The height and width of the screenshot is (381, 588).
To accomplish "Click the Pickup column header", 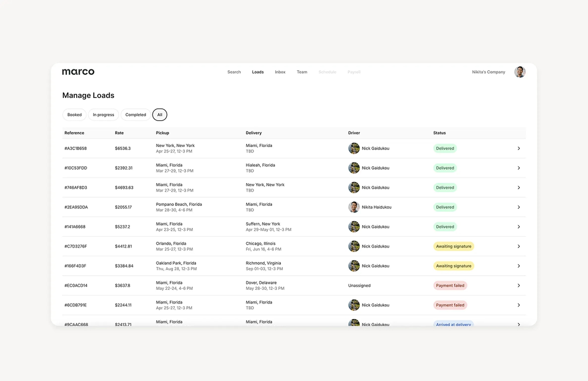I will click(x=162, y=133).
